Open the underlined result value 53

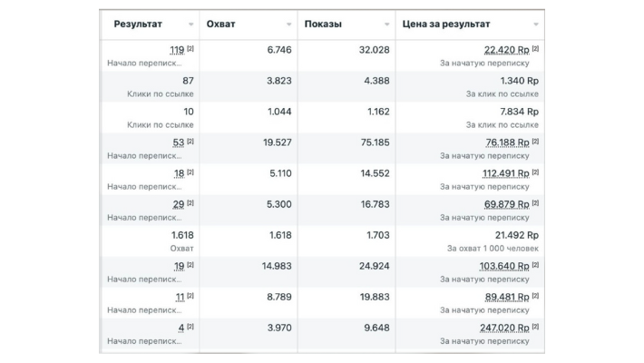pyautogui.click(x=179, y=142)
